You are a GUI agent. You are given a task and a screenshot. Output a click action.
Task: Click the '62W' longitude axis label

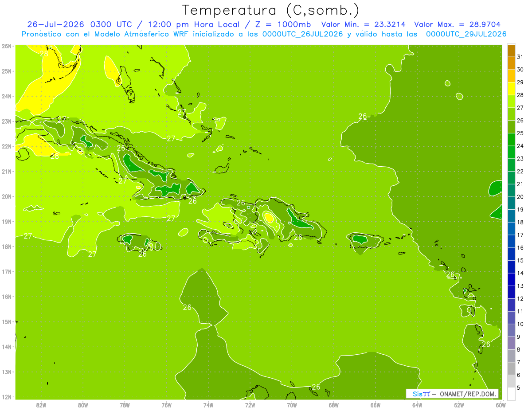tap(459, 405)
